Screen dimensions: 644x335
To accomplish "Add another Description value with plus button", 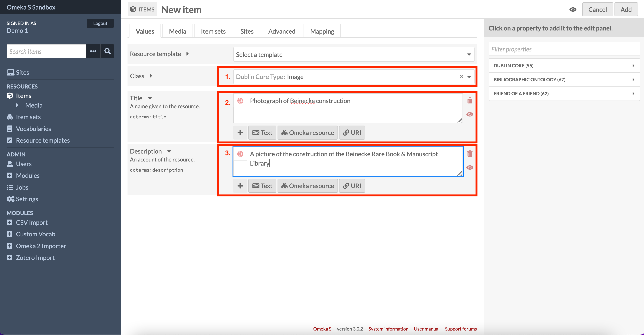I will pyautogui.click(x=240, y=186).
